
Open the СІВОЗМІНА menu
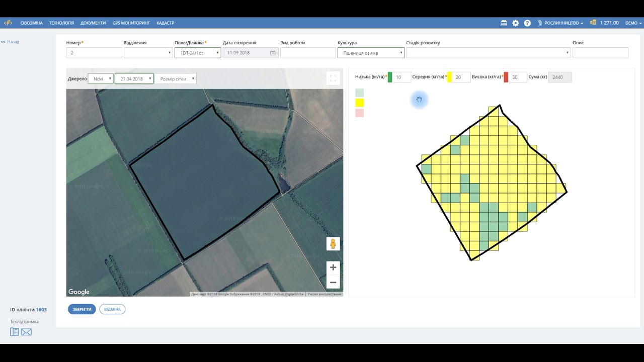[x=31, y=23]
